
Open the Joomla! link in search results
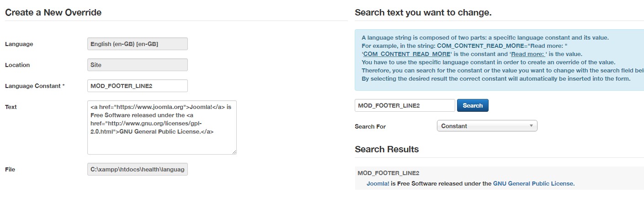(378, 184)
